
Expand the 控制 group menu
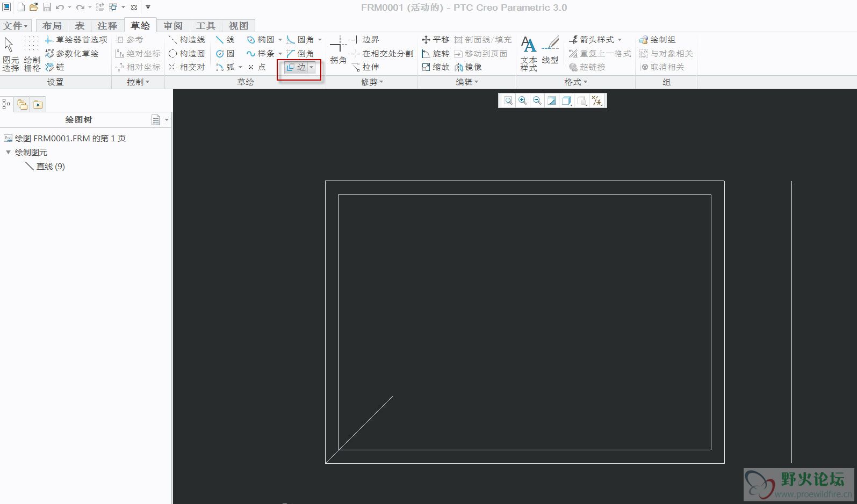click(x=138, y=82)
